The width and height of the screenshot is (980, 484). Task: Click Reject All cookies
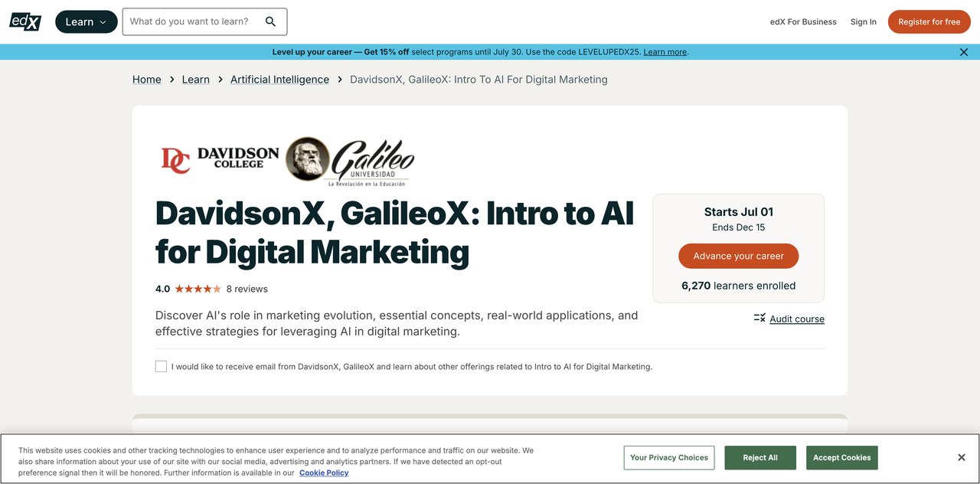click(x=760, y=458)
